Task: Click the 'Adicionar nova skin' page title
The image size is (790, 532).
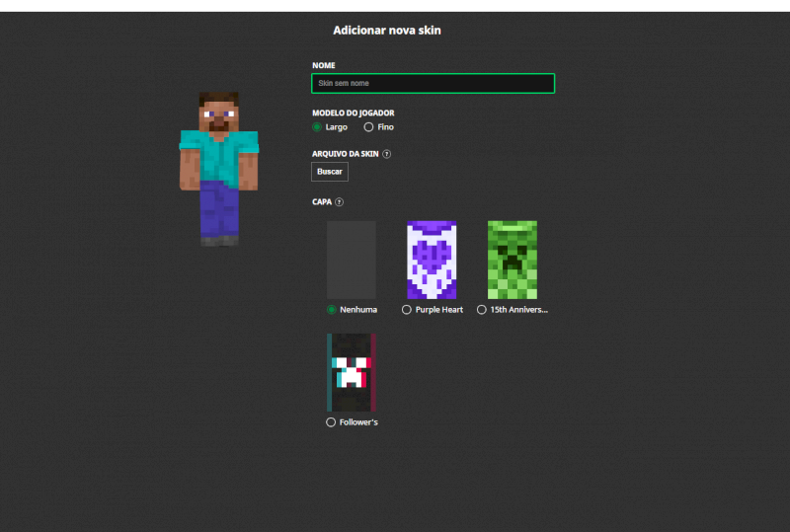Action: (387, 31)
